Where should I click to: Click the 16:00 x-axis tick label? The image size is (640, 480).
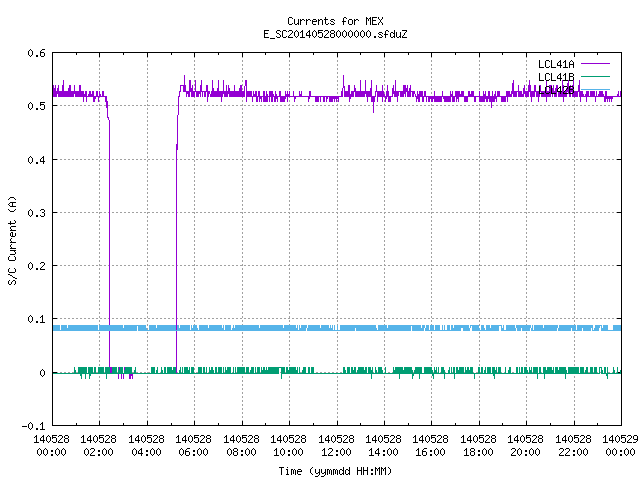[430, 445]
